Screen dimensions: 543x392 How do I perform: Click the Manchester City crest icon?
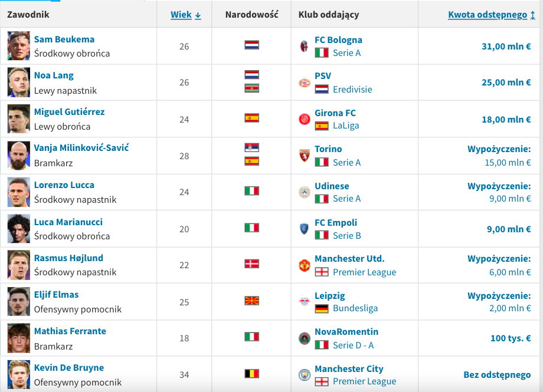(x=304, y=375)
